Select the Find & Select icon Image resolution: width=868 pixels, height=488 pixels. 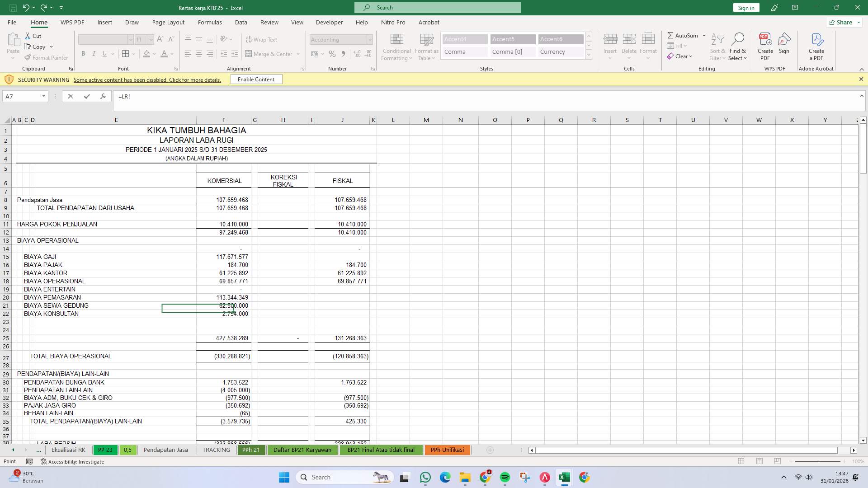[x=738, y=45]
